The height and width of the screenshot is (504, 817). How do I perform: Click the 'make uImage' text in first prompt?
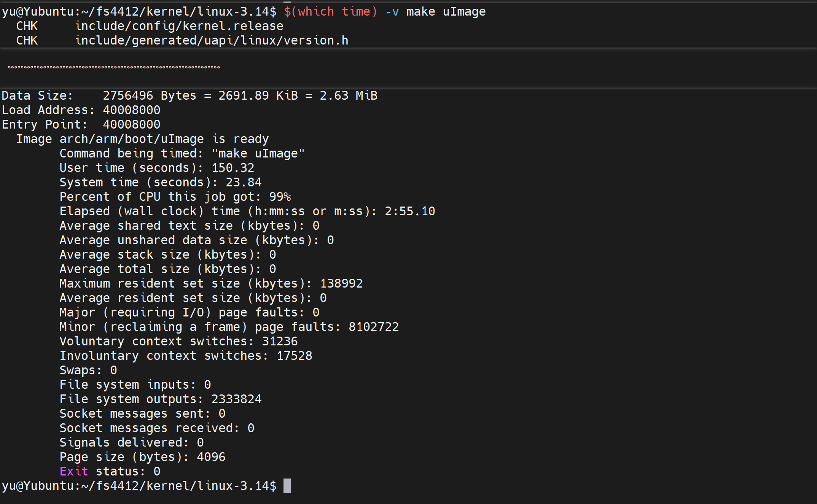(446, 11)
